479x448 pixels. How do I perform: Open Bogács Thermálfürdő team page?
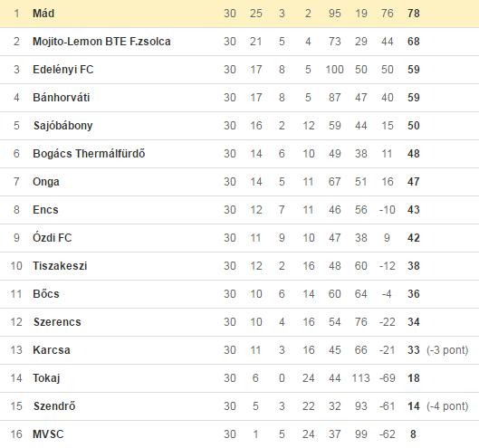tap(89, 153)
